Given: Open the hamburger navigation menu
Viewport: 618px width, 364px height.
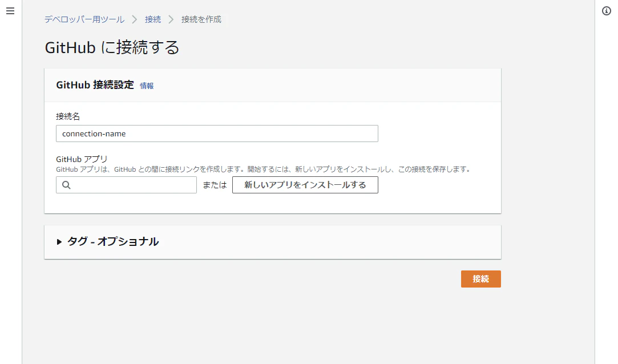Looking at the screenshot, I should (x=10, y=11).
